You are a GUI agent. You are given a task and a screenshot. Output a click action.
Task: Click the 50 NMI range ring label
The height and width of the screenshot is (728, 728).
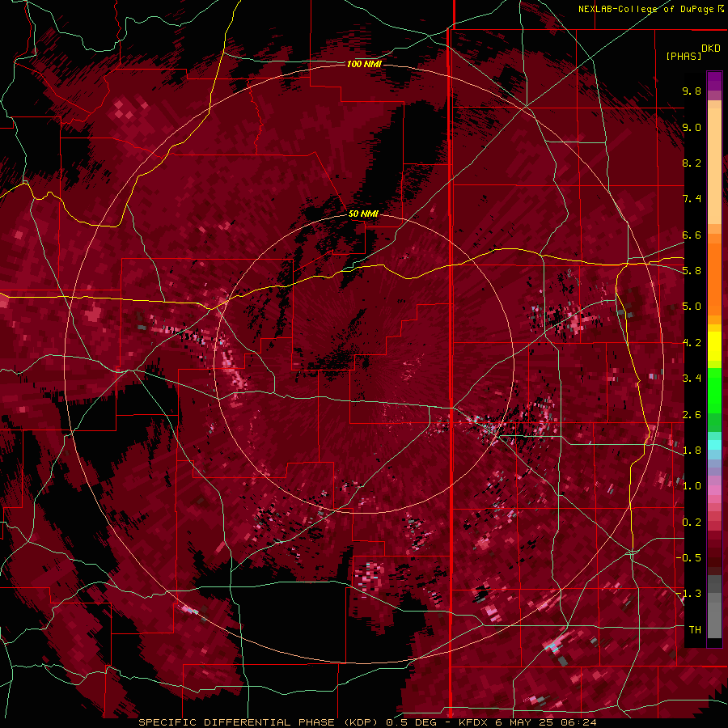point(363,214)
